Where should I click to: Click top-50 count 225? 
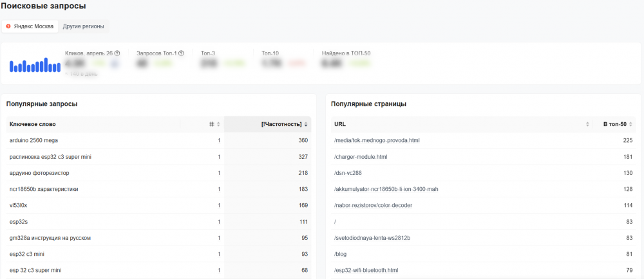(628, 140)
